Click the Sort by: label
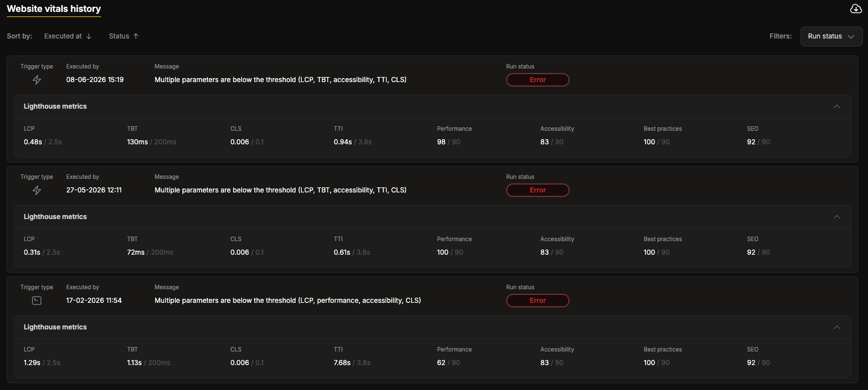 19,36
